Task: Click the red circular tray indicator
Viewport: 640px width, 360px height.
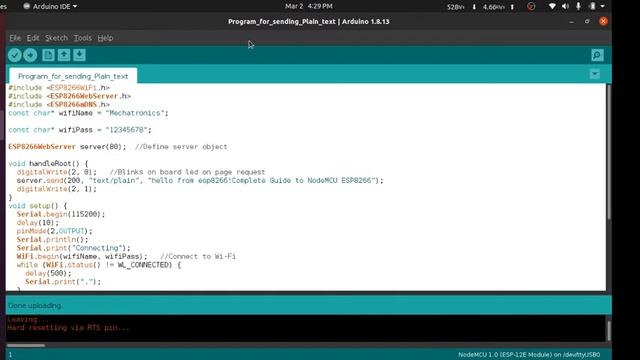Action: (x=531, y=6)
